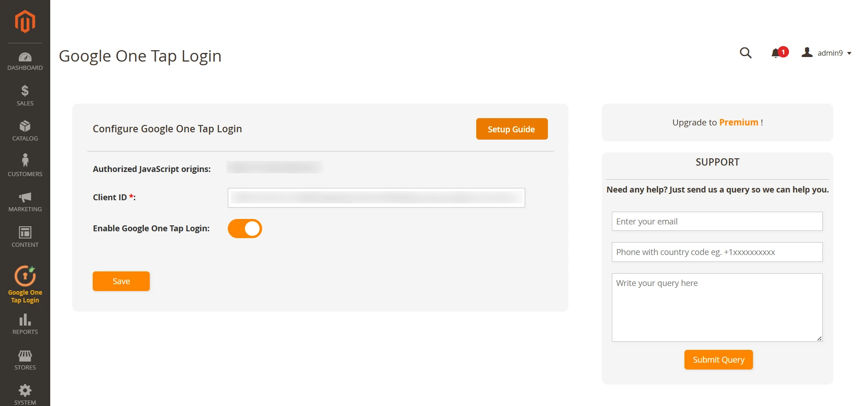Open the Marketing megaphone icon
Viewport: 868px width, 406px height.
tap(25, 198)
